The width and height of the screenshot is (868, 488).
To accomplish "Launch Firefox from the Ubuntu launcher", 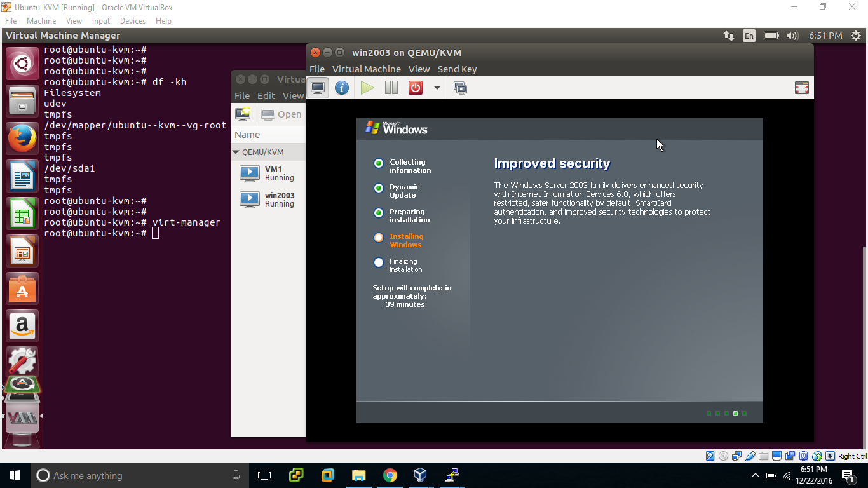I will tap(22, 137).
